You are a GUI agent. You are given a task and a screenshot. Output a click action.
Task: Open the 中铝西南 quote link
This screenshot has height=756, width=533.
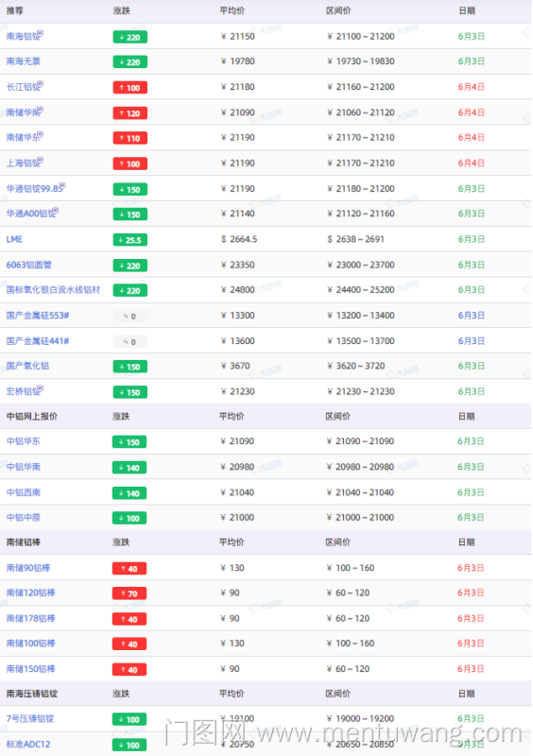click(x=23, y=492)
